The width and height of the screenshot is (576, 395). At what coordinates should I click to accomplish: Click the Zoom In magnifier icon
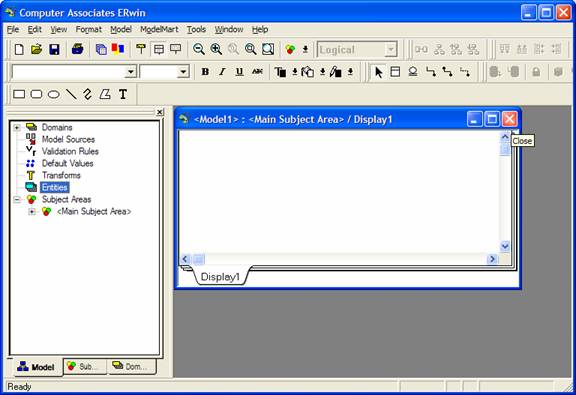pos(216,49)
